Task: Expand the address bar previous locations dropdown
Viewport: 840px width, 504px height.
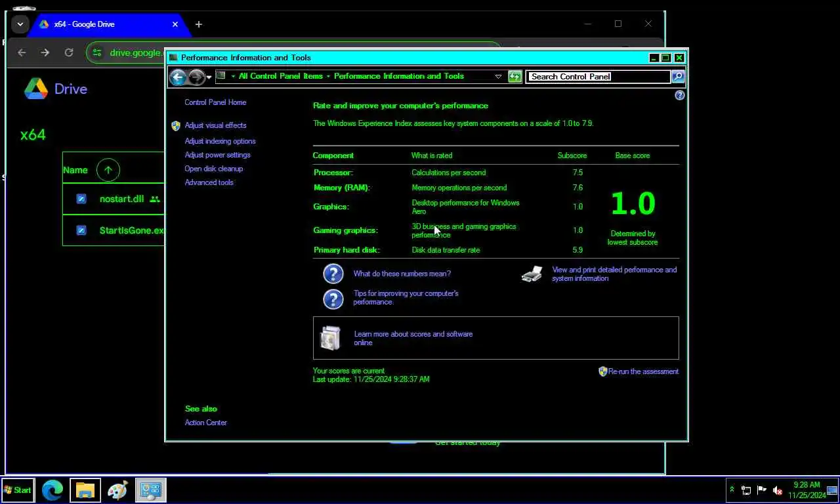Action: pos(498,76)
